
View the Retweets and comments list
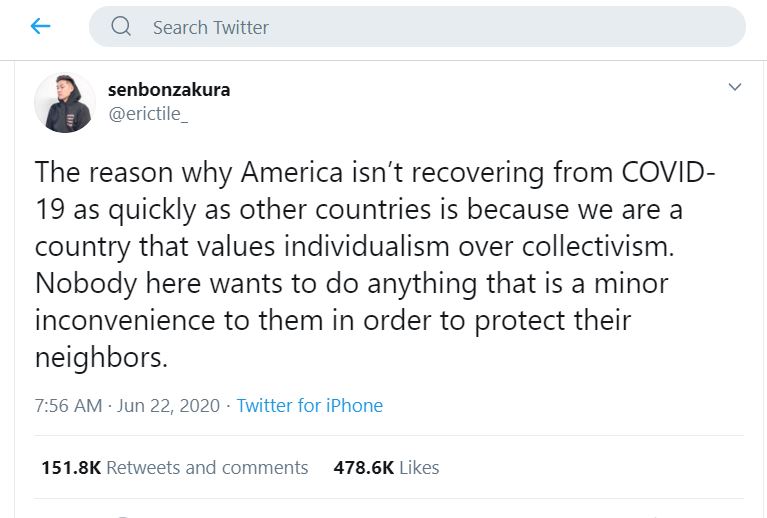coord(207,467)
